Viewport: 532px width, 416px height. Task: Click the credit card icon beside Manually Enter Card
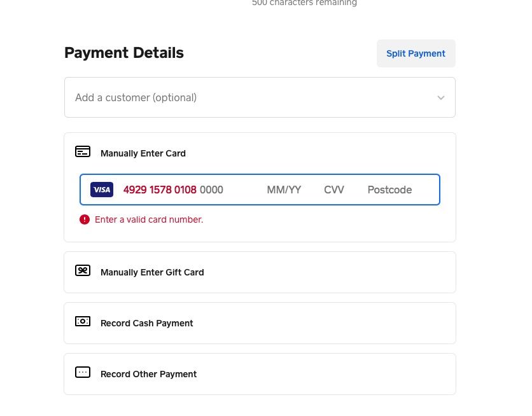[x=83, y=152]
